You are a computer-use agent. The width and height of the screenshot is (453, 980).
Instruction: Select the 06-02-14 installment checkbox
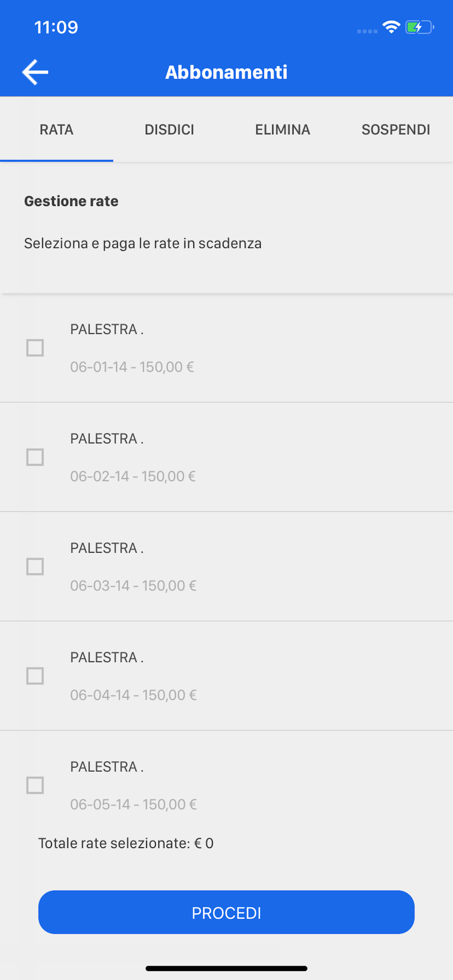(35, 457)
